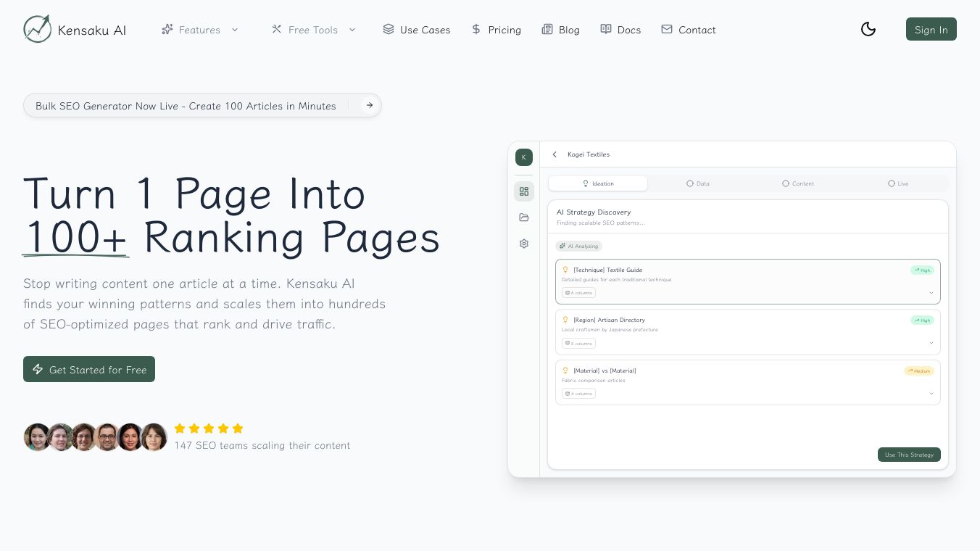Image resolution: width=980 pixels, height=551 pixels.
Task: Click the layers icon beside Use Cases
Action: 389,29
